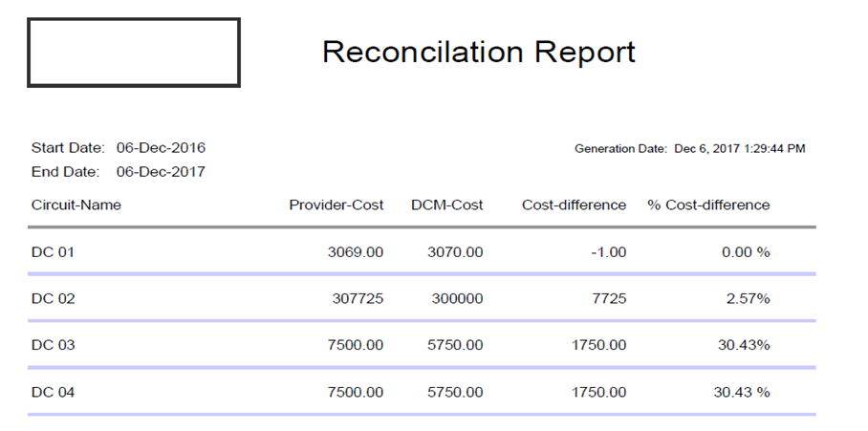Select the DC 02 circuit name

[x=53, y=298]
